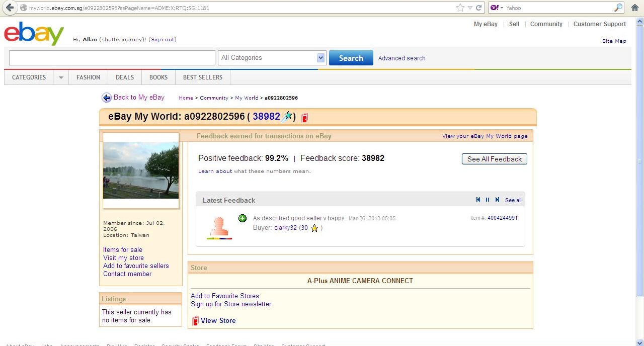Click the red store tag icon by username

(x=304, y=118)
